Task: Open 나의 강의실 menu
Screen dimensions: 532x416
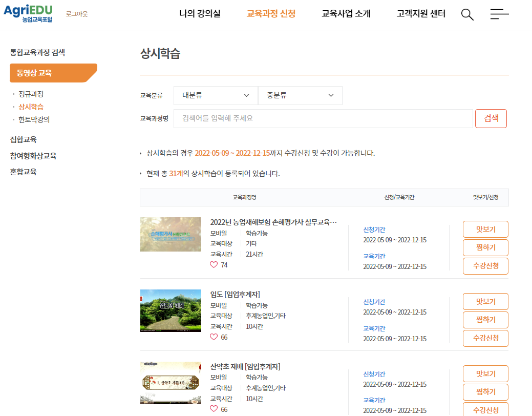Action: (200, 14)
